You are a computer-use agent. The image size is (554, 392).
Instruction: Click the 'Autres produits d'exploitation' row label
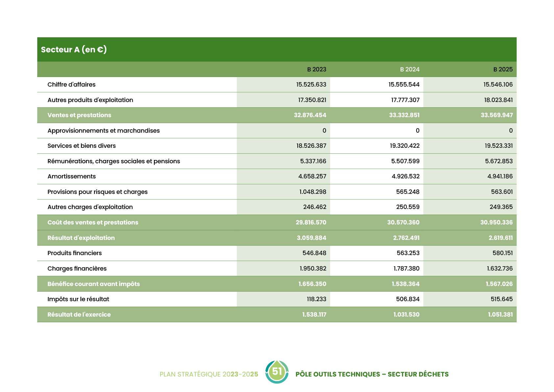pos(90,100)
